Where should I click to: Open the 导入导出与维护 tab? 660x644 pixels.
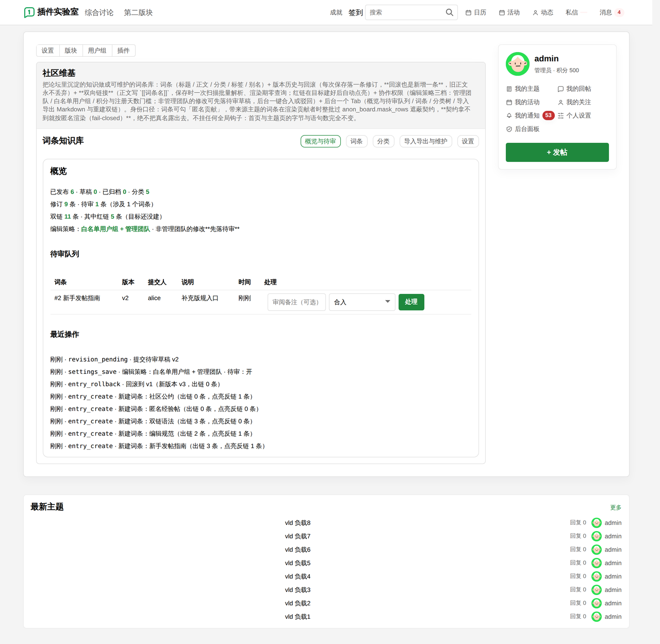425,141
